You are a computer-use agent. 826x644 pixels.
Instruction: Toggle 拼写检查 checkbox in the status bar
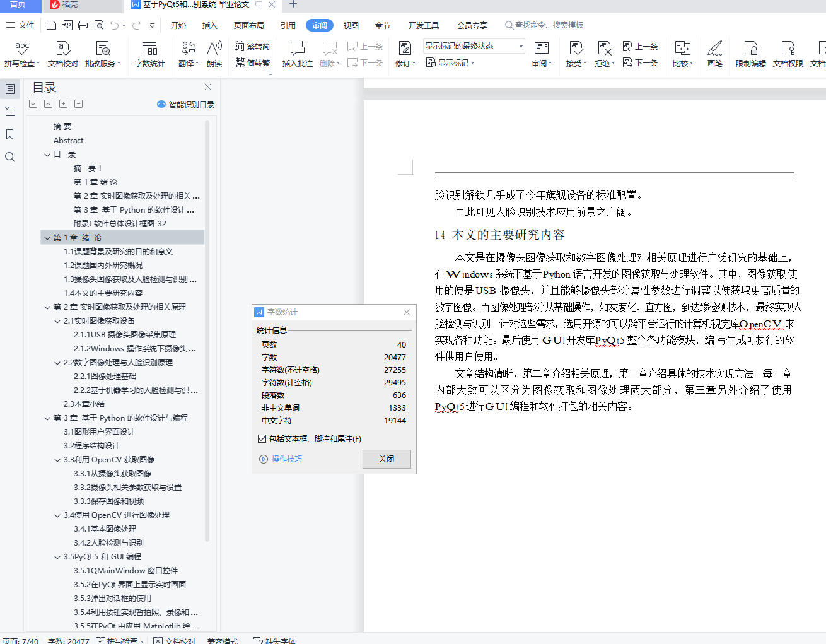point(100,640)
